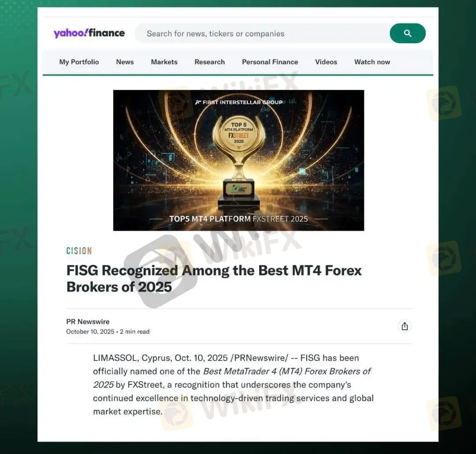Click the Yahoo Finance logo
This screenshot has height=454, width=476.
click(x=89, y=33)
